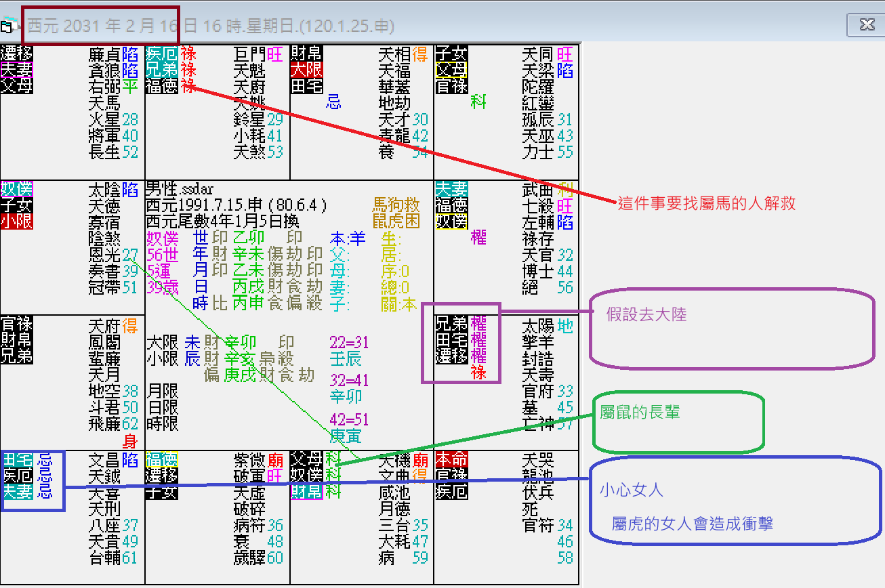
Task: Select the star 太陰 in the 奴僕 palace
Action: tap(105, 189)
